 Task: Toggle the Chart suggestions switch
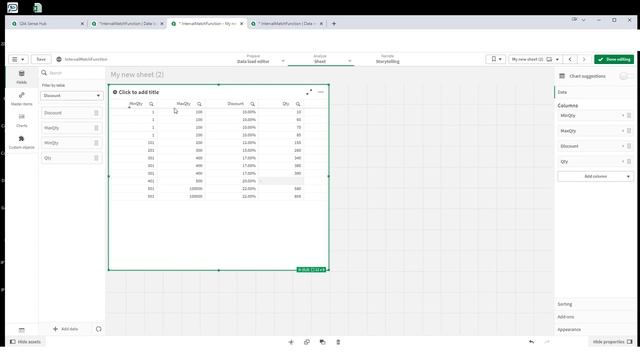(625, 76)
